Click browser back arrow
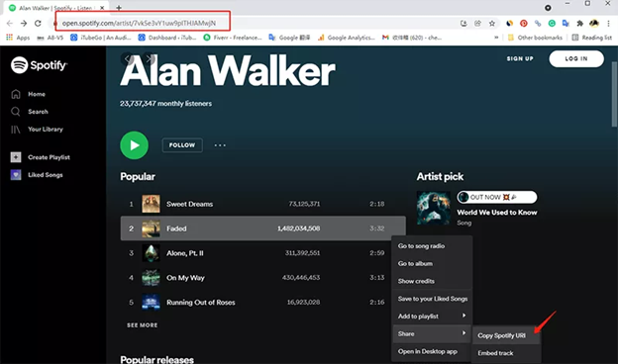This screenshot has height=364, width=618. [x=10, y=23]
